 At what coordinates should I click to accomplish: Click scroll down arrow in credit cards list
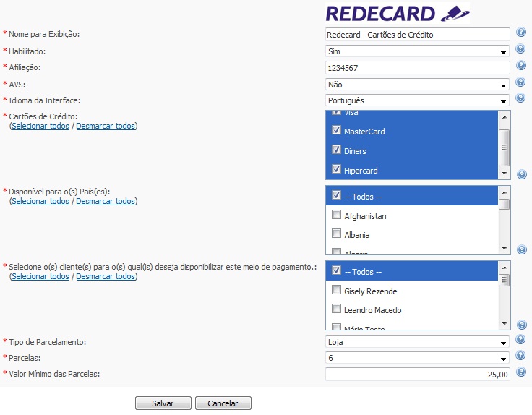pos(505,174)
